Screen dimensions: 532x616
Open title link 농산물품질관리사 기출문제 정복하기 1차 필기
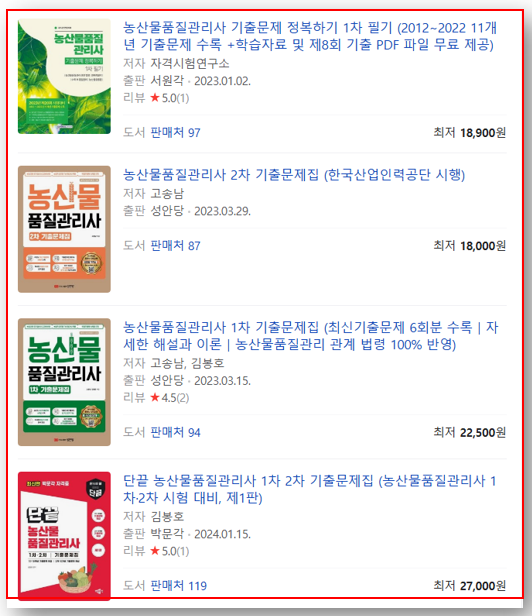(x=310, y=36)
